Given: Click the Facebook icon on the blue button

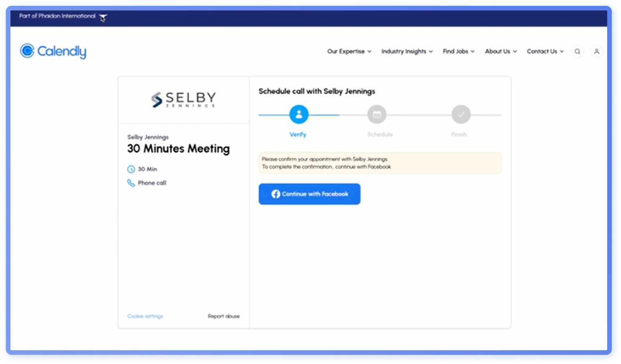Looking at the screenshot, I should coord(276,194).
